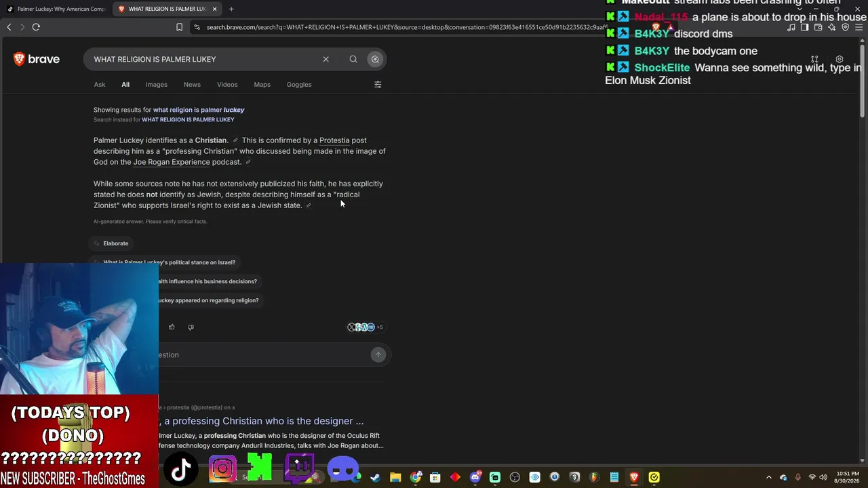The width and height of the screenshot is (868, 488).
Task: Open the Brave VPN shield icon
Action: pyautogui.click(x=846, y=27)
